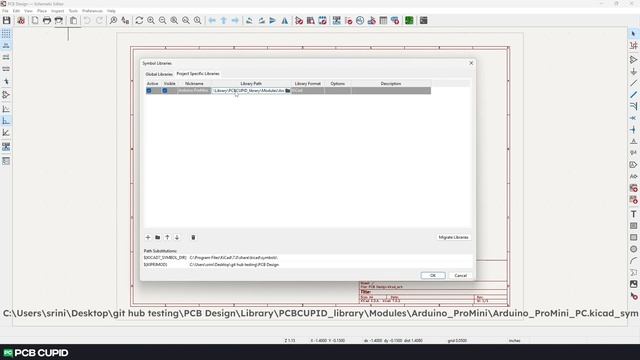Screen dimensions: 640x360
Task: Open the View menu
Action: pos(28,11)
